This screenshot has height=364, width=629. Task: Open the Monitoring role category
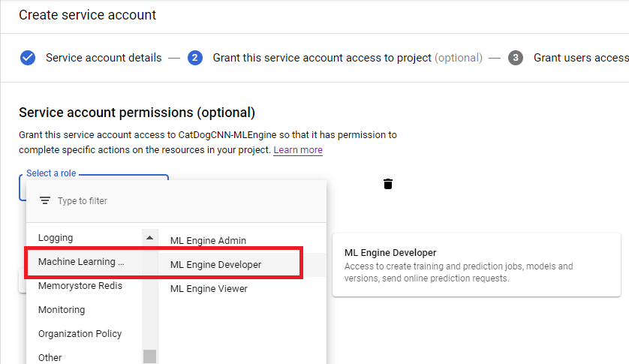62,310
